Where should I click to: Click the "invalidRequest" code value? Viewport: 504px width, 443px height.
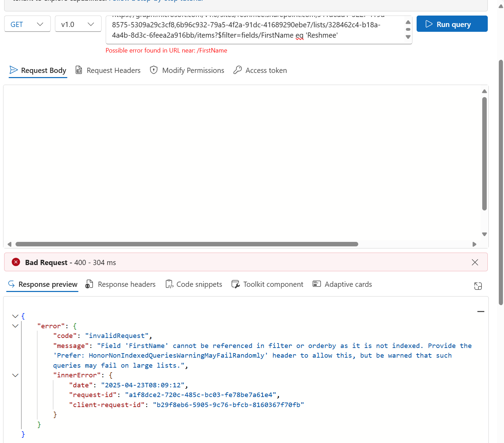pyautogui.click(x=117, y=336)
